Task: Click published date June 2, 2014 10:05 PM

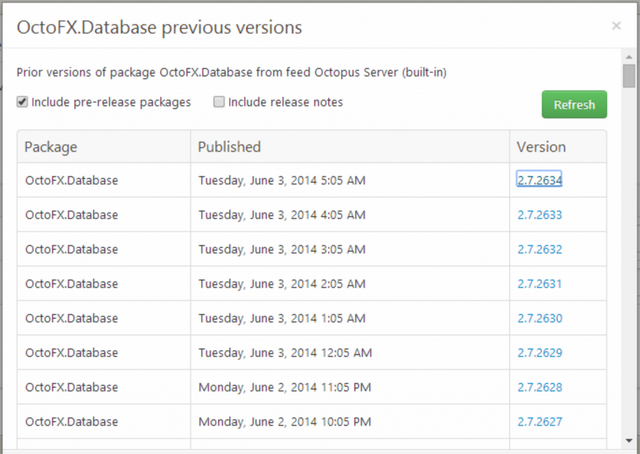Action: (284, 422)
